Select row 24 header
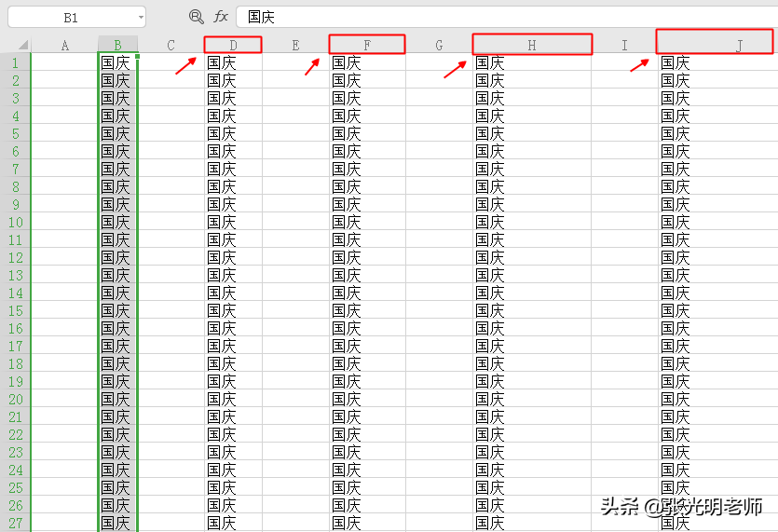The height and width of the screenshot is (532, 778). (x=16, y=470)
